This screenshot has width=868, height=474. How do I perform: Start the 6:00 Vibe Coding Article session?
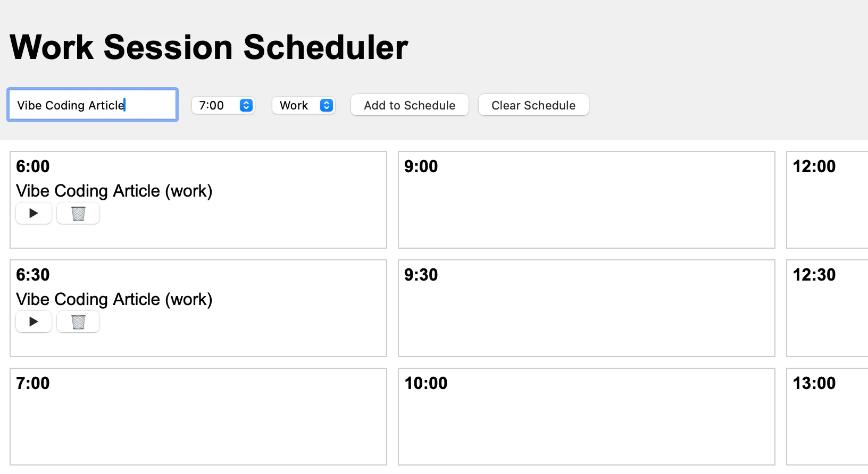point(34,214)
